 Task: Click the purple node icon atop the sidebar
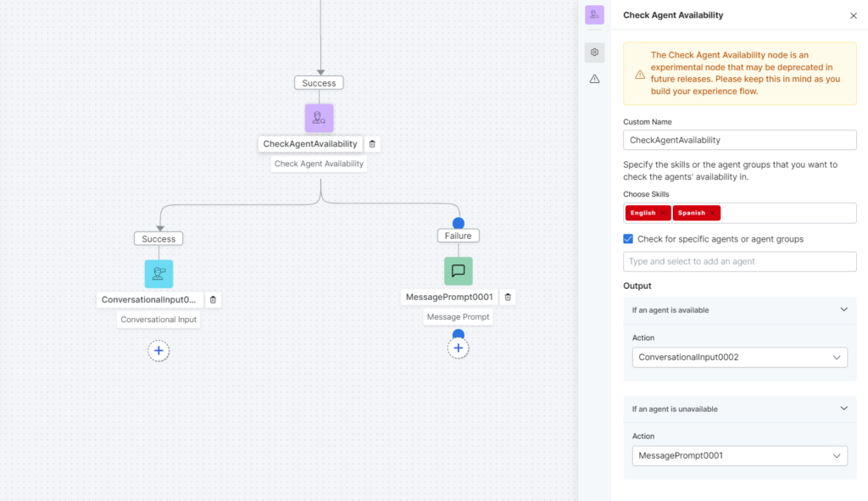pos(594,14)
